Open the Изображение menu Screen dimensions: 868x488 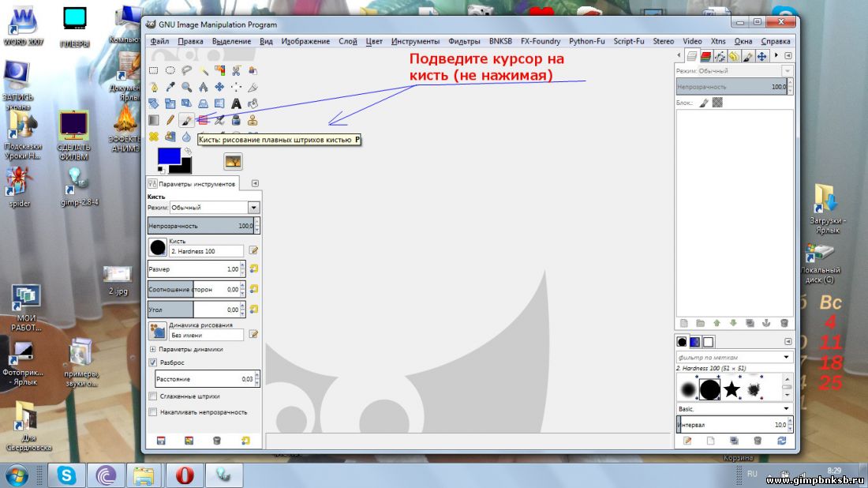coord(305,41)
